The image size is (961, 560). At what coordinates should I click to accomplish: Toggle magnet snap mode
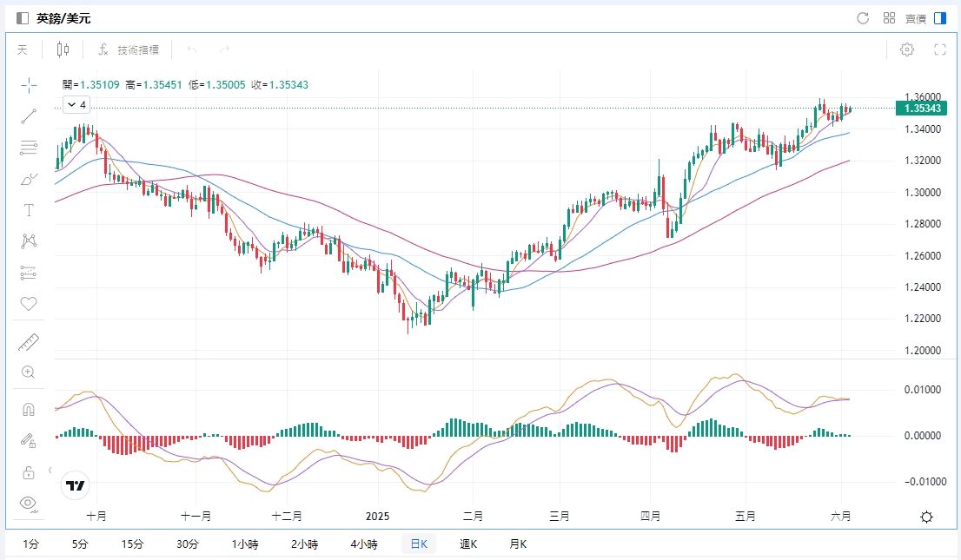(x=29, y=409)
